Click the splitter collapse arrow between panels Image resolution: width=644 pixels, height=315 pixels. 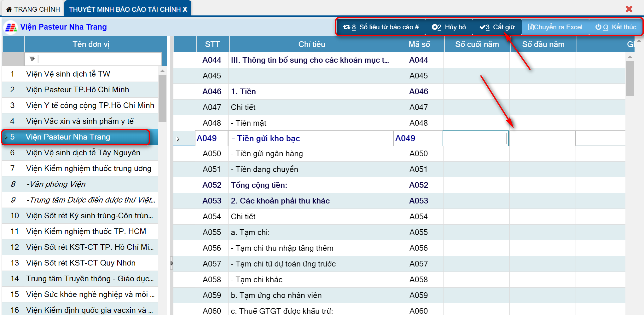[x=171, y=263]
